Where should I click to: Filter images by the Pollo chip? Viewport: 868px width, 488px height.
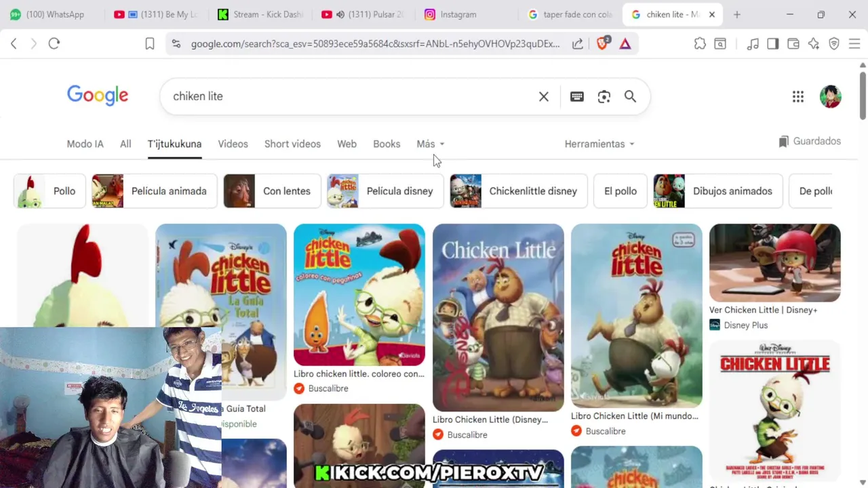tap(50, 191)
